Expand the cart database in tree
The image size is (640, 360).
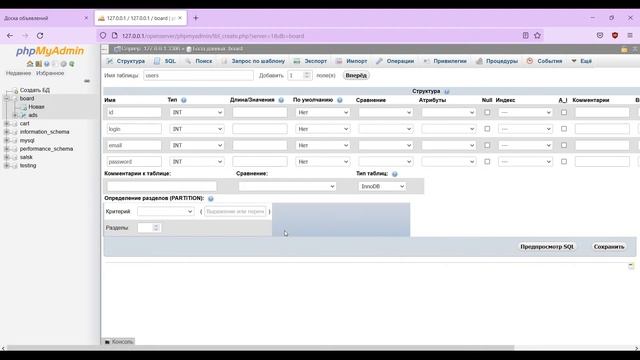pos(7,123)
